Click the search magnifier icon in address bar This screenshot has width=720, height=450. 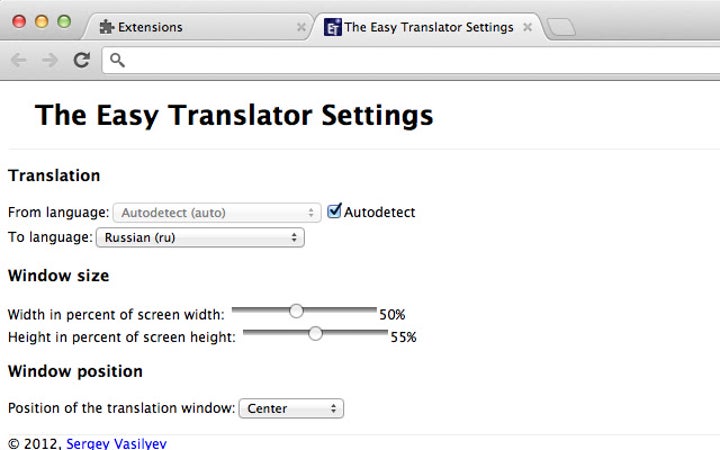click(x=117, y=61)
